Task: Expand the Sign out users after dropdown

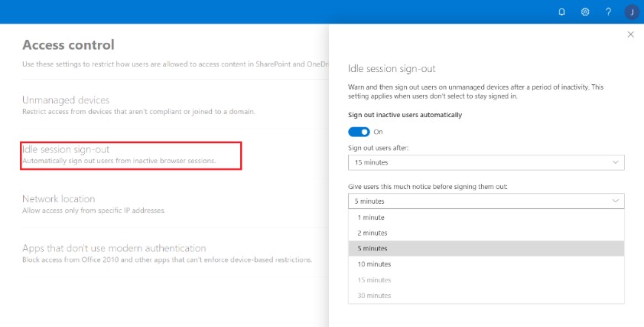Action: (x=486, y=162)
